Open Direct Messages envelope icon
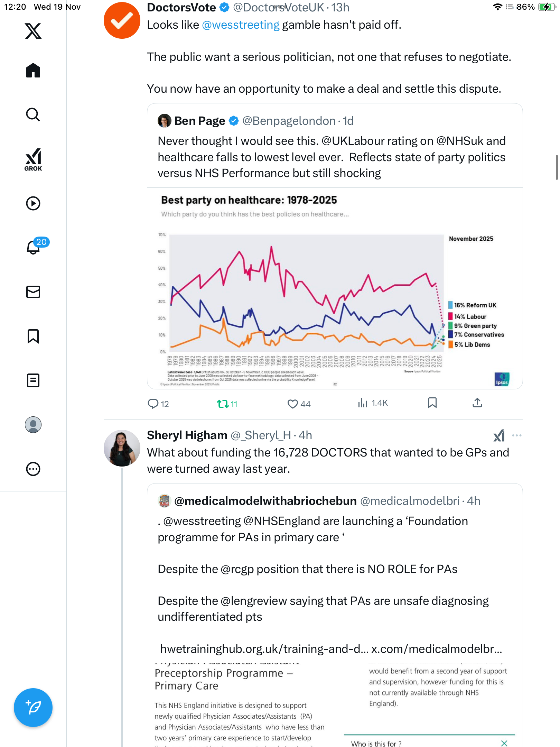Screen dimensions: 560x747 33,292
